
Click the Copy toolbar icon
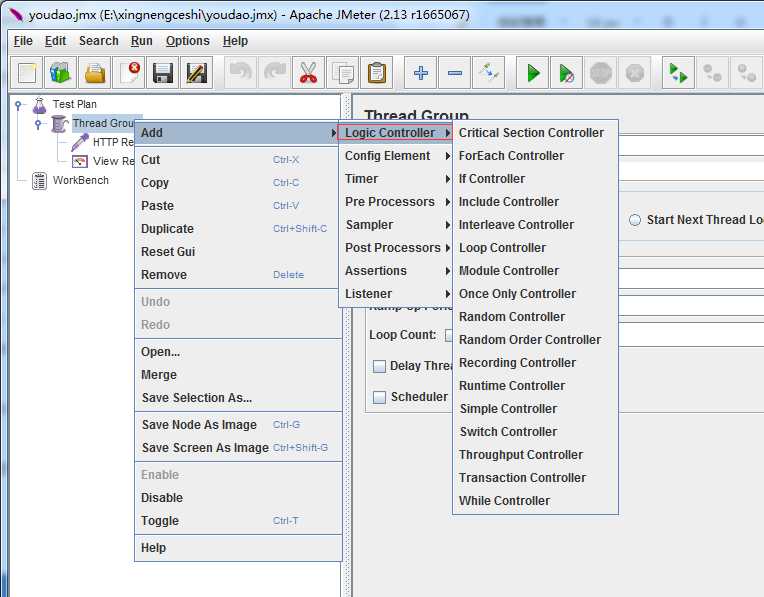(x=343, y=73)
